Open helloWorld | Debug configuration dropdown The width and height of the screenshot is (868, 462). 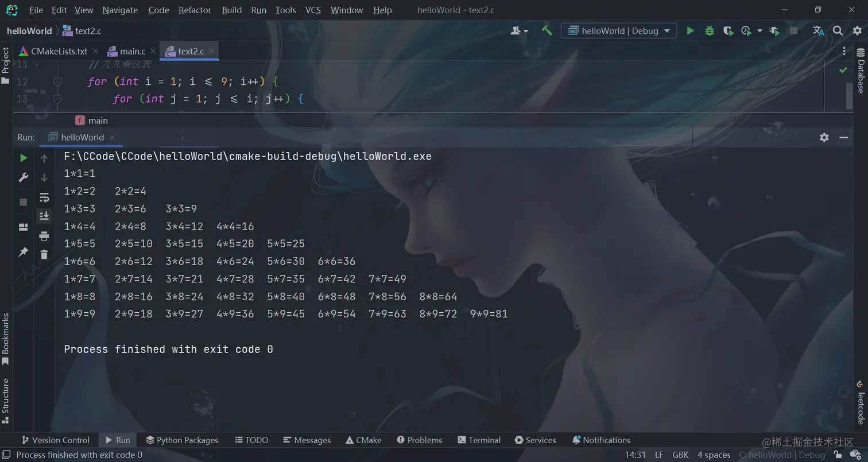(x=619, y=30)
